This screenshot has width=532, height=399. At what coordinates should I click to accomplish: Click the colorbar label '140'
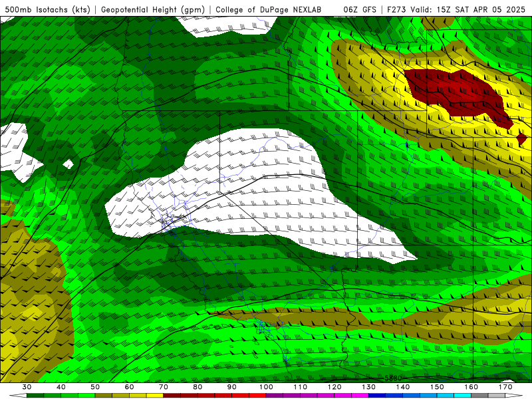tap(403, 387)
